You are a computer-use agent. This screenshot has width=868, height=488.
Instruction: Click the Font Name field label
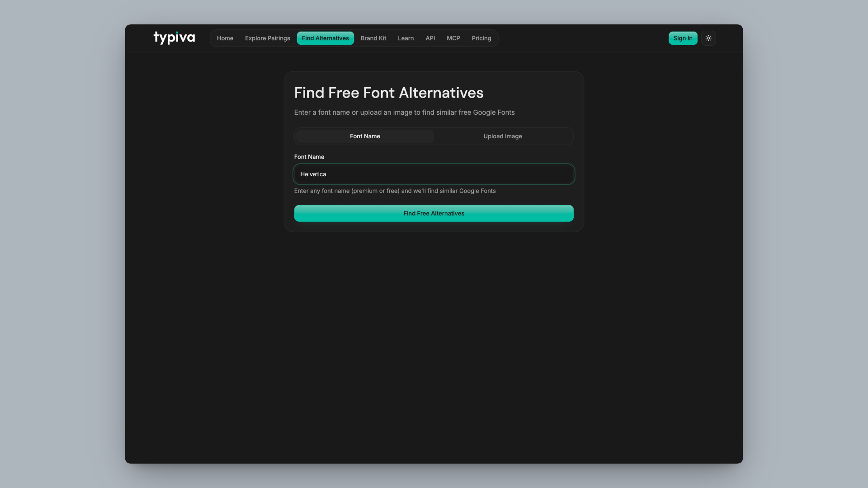click(x=309, y=157)
